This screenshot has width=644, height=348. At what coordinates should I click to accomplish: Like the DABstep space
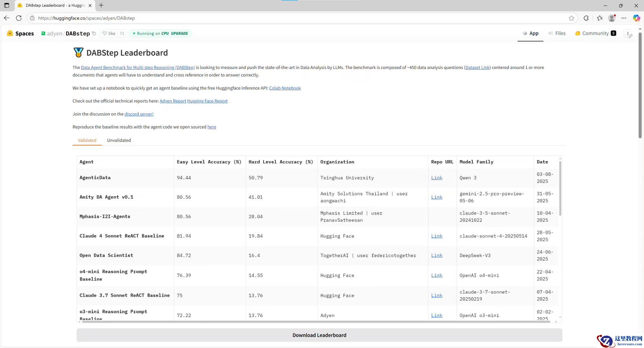point(109,34)
